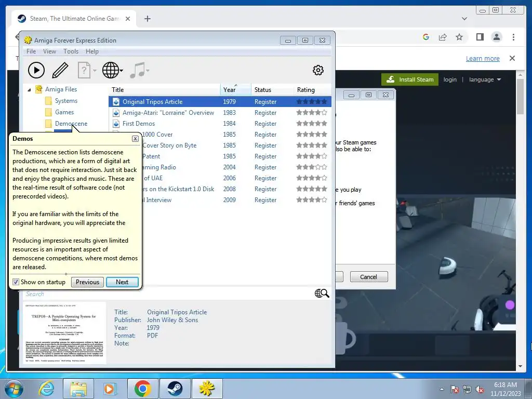
Task: Click the Search input field
Action: tap(168, 294)
